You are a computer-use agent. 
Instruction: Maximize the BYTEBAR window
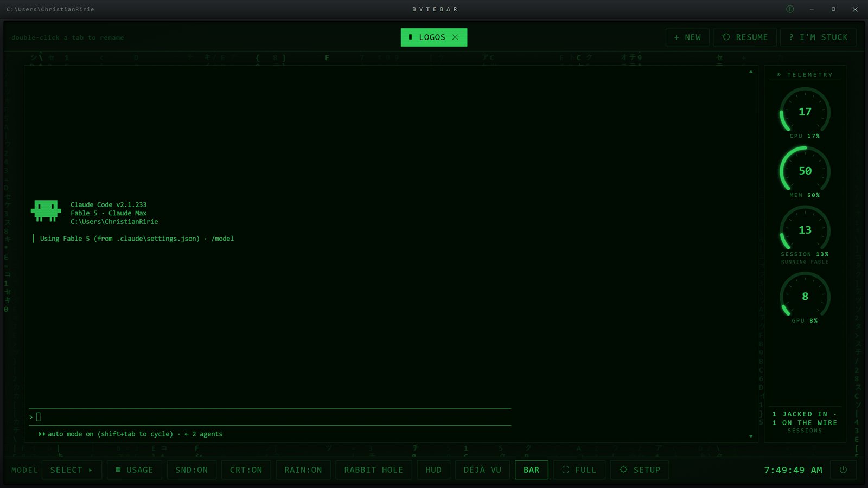[833, 9]
